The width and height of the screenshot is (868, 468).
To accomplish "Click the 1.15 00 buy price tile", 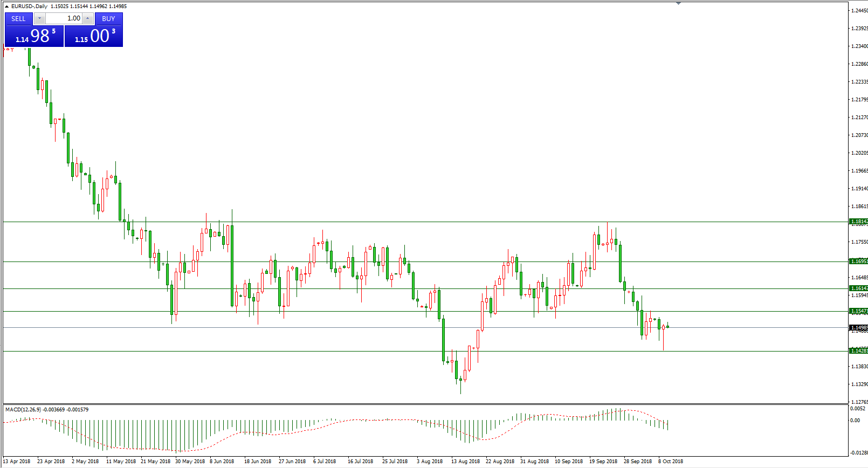I will (x=94, y=36).
